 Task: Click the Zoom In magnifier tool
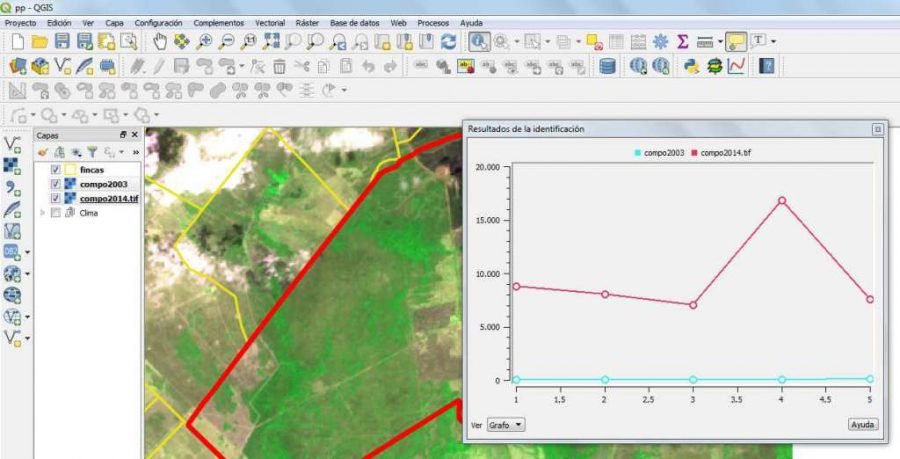point(205,42)
